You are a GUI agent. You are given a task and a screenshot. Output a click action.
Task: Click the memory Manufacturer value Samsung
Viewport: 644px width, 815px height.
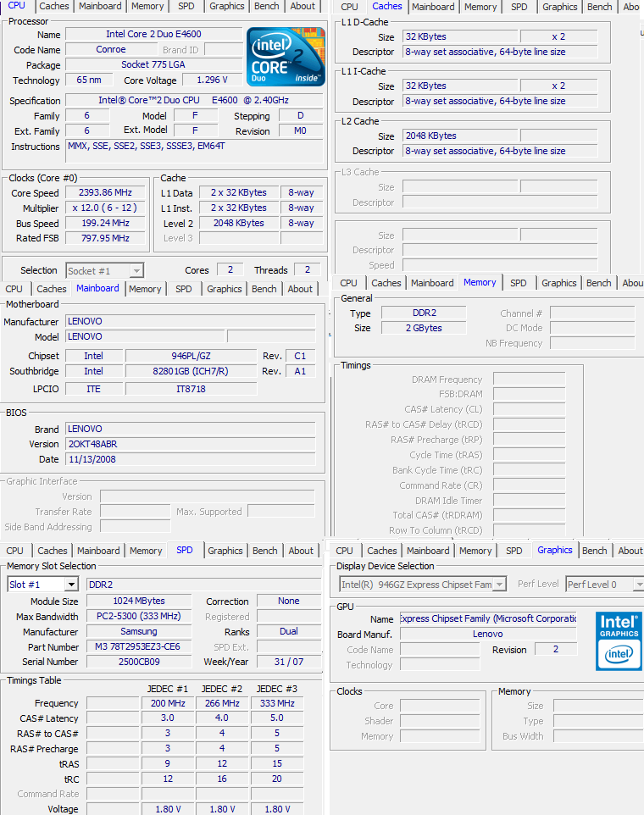point(139,631)
